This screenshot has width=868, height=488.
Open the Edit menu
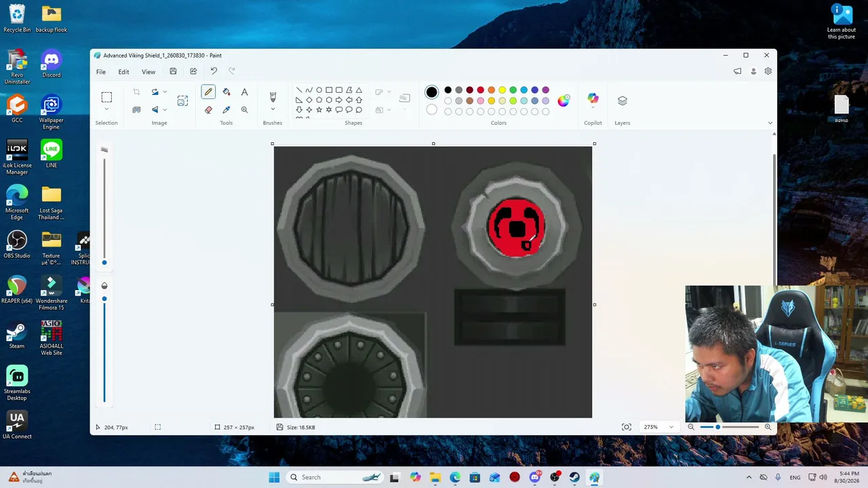tap(123, 72)
